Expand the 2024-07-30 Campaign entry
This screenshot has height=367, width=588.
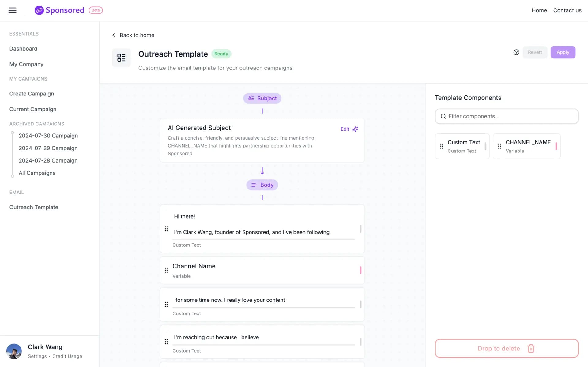[48, 135]
